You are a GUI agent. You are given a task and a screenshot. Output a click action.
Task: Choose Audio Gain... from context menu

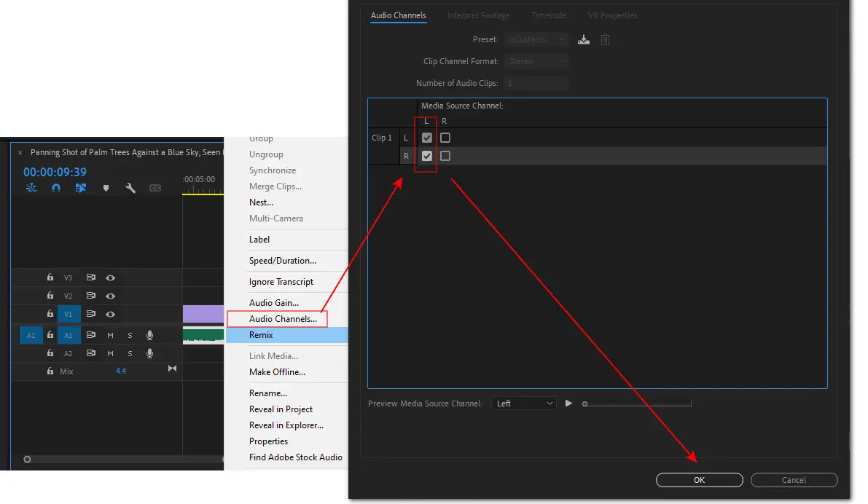(x=274, y=303)
